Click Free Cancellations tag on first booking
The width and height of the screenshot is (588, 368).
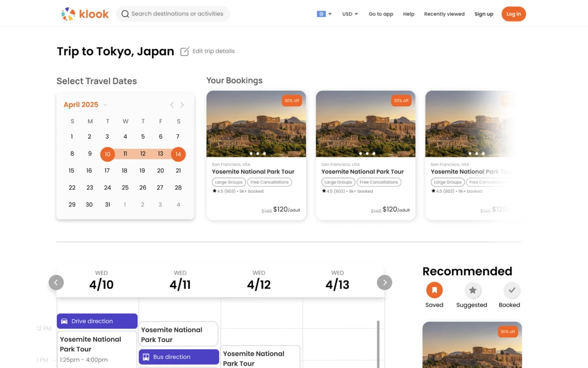tap(270, 182)
